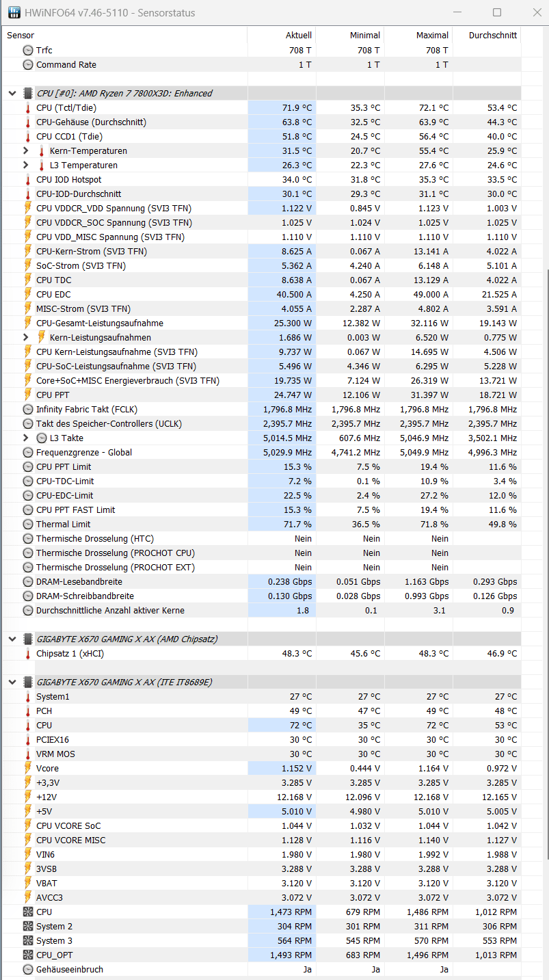The width and height of the screenshot is (549, 980).
Task: Select the Minimal column header
Action: [350, 35]
